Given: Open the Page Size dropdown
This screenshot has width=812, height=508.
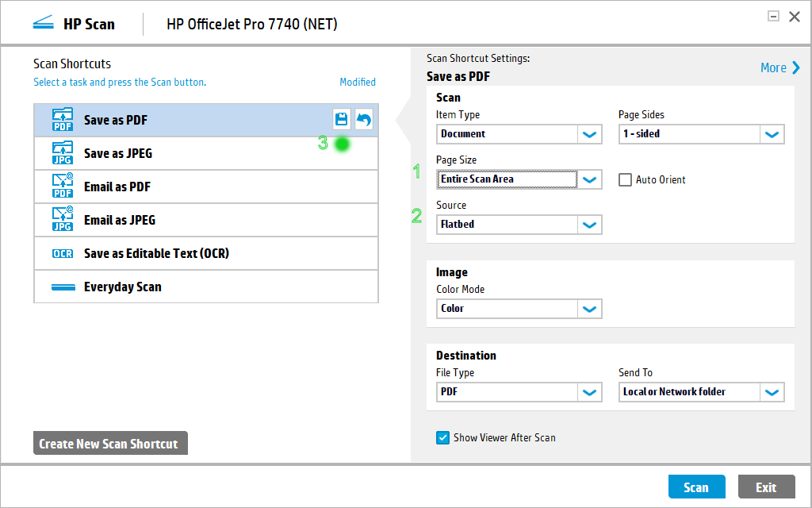Looking at the screenshot, I should (589, 179).
